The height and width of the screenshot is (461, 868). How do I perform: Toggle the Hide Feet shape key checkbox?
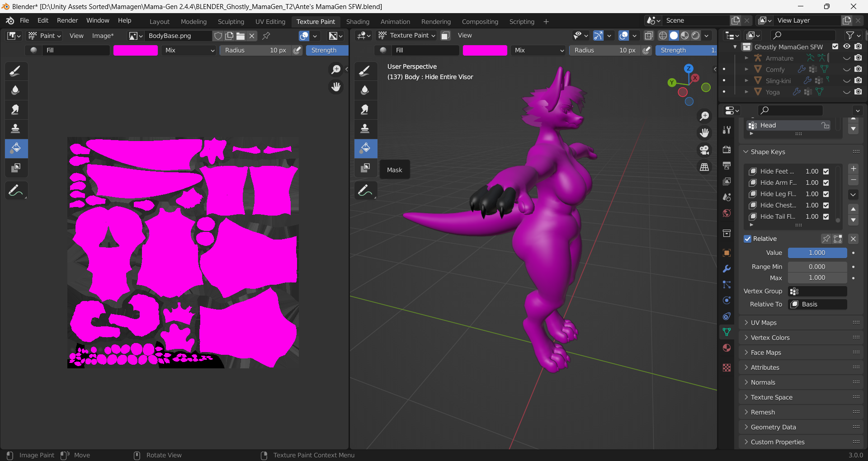click(x=826, y=171)
